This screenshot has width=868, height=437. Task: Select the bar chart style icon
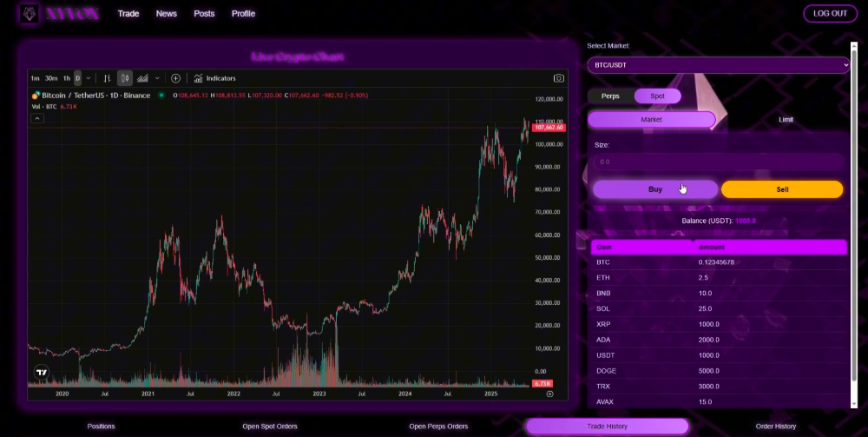108,78
